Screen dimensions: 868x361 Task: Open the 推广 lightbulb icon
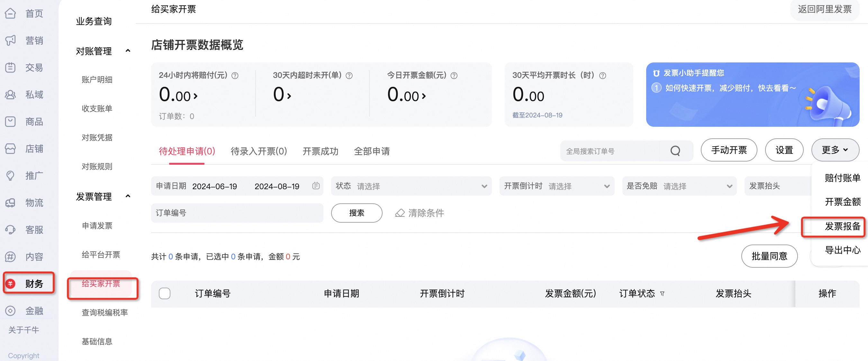click(x=10, y=175)
